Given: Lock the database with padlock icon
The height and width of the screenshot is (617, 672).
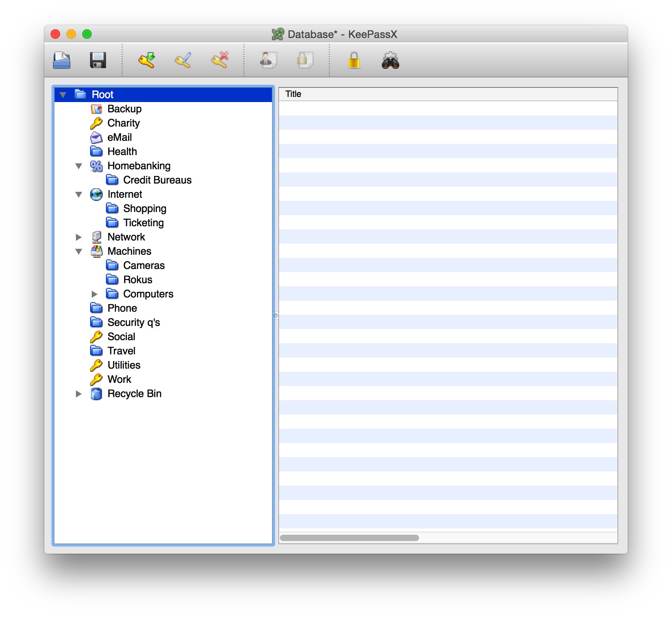Looking at the screenshot, I should pos(354,61).
